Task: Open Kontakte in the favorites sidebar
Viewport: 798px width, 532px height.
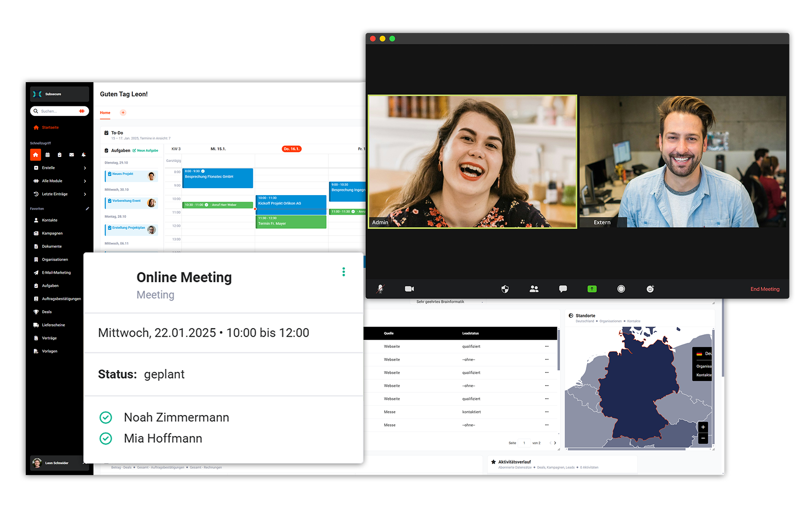Action: [x=50, y=221]
